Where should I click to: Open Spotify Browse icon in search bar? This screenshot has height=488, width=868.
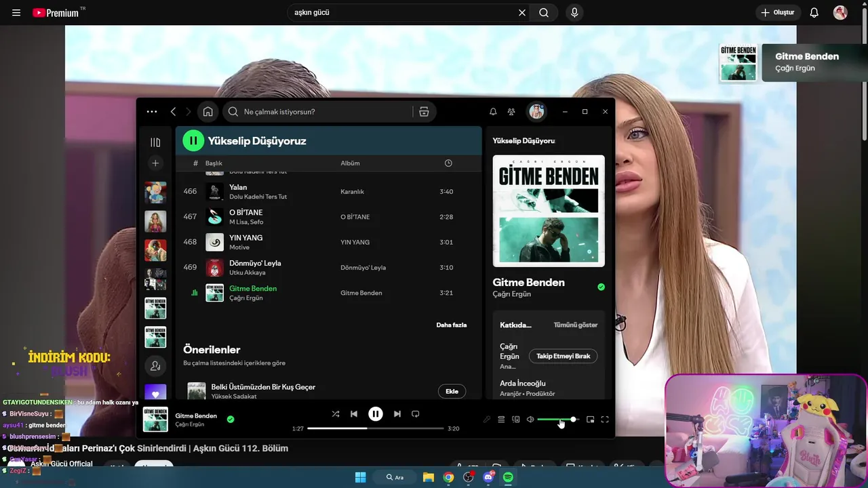click(x=424, y=112)
